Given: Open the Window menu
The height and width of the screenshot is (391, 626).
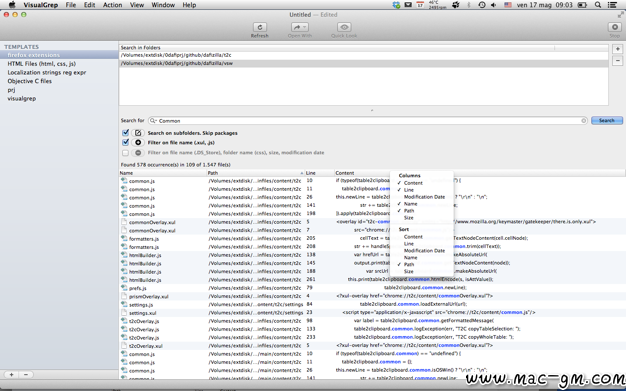Looking at the screenshot, I should coord(163,5).
